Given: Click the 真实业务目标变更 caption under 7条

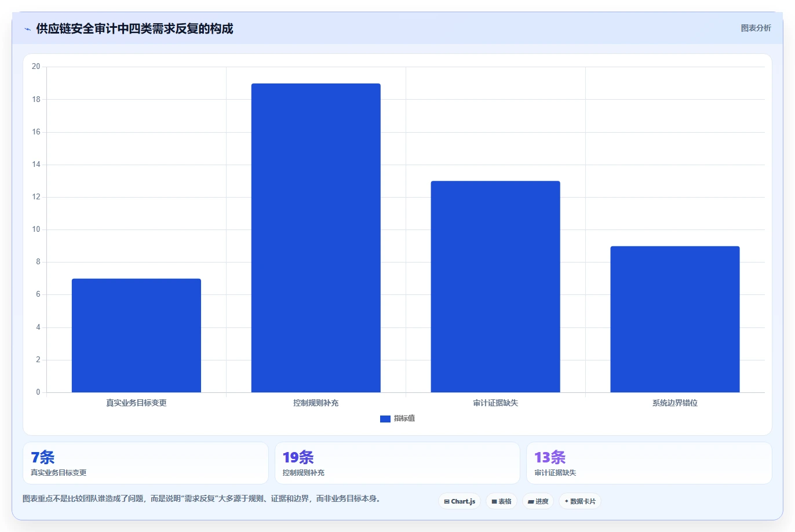Looking at the screenshot, I should (x=59, y=473).
